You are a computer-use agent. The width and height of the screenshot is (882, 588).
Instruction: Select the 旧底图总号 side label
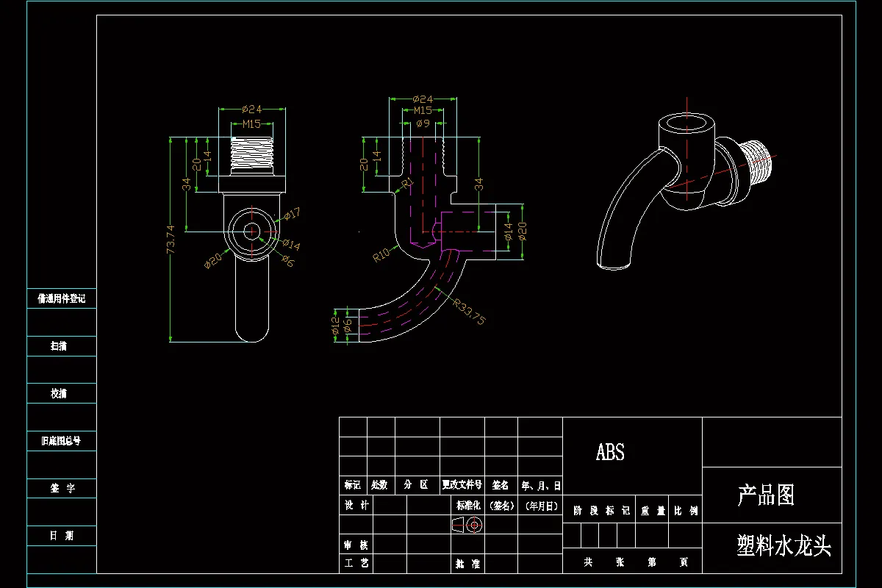click(61, 441)
